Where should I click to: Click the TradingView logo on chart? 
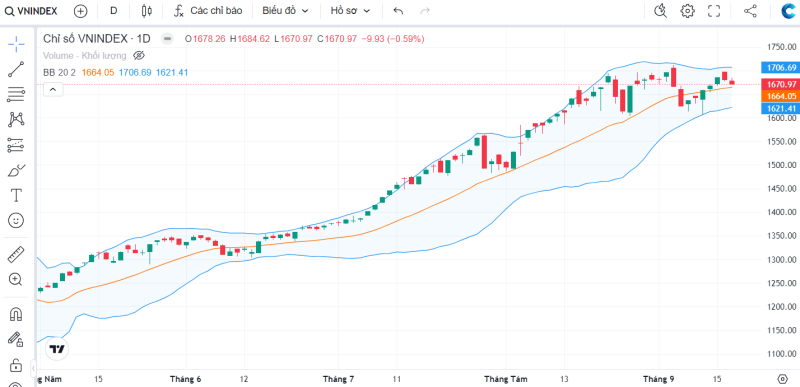57,349
